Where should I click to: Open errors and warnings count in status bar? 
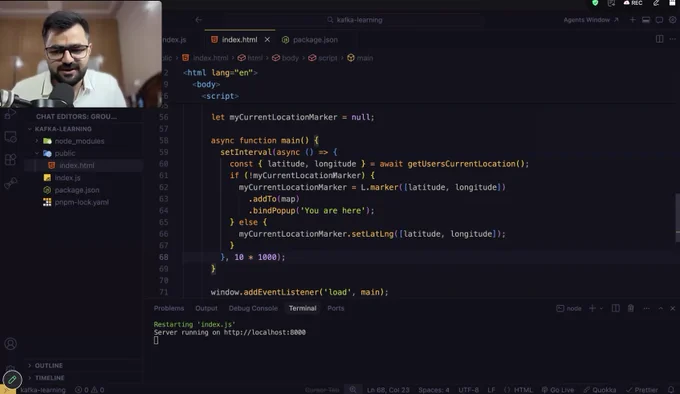tap(89, 390)
